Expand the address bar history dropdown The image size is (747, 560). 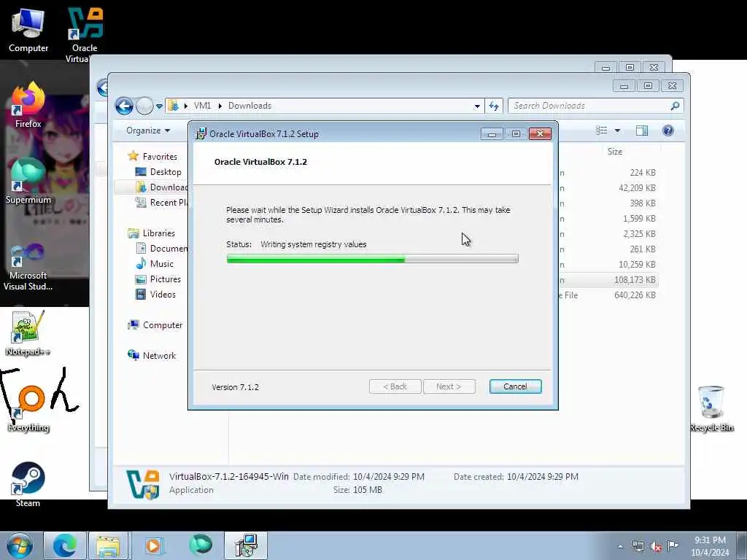click(477, 106)
